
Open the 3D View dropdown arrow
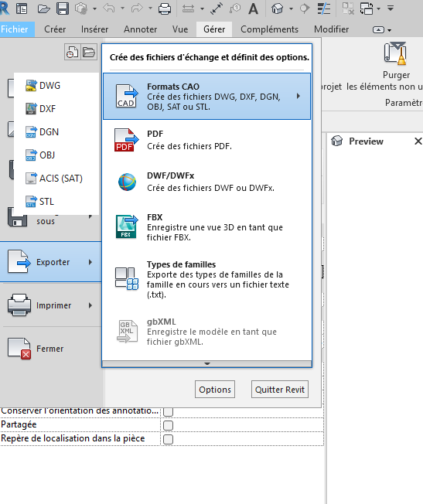291,9
